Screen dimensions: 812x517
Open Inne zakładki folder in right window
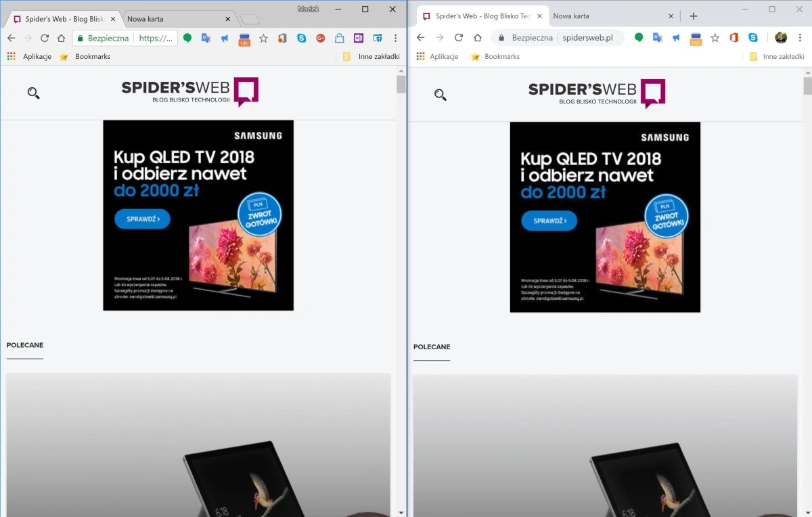pyautogui.click(x=777, y=56)
